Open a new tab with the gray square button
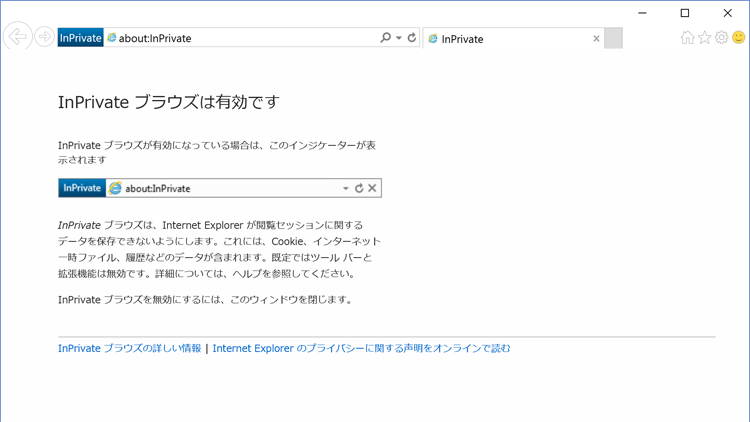This screenshot has height=422, width=750. (x=613, y=38)
